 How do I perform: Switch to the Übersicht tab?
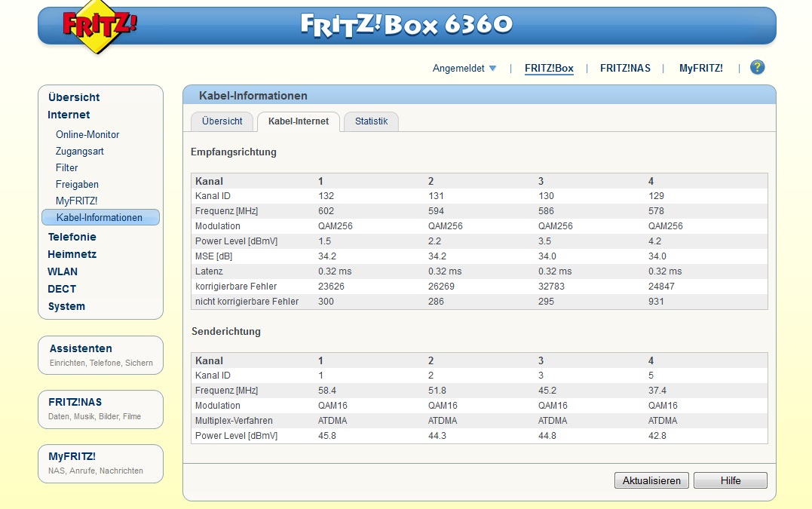[222, 121]
